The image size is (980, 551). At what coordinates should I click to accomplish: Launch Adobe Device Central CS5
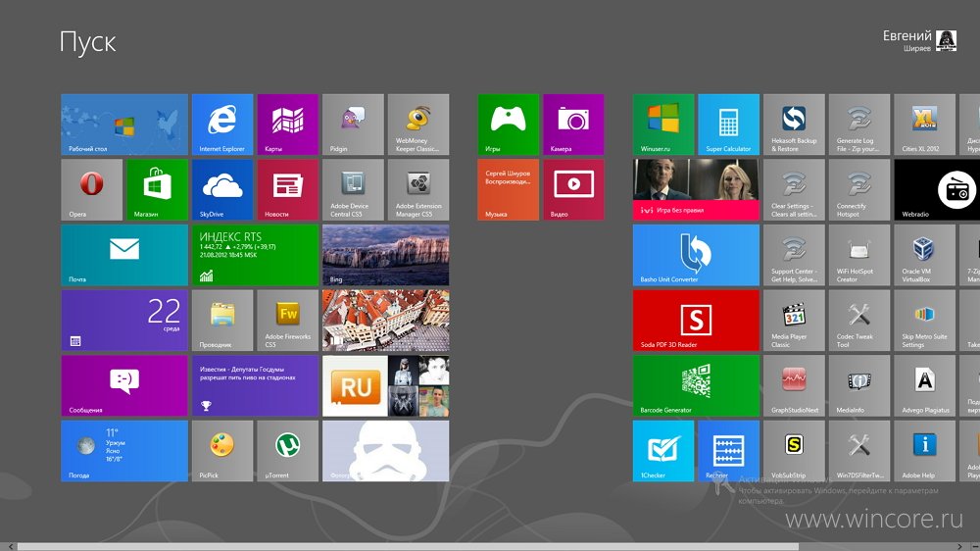click(x=353, y=189)
